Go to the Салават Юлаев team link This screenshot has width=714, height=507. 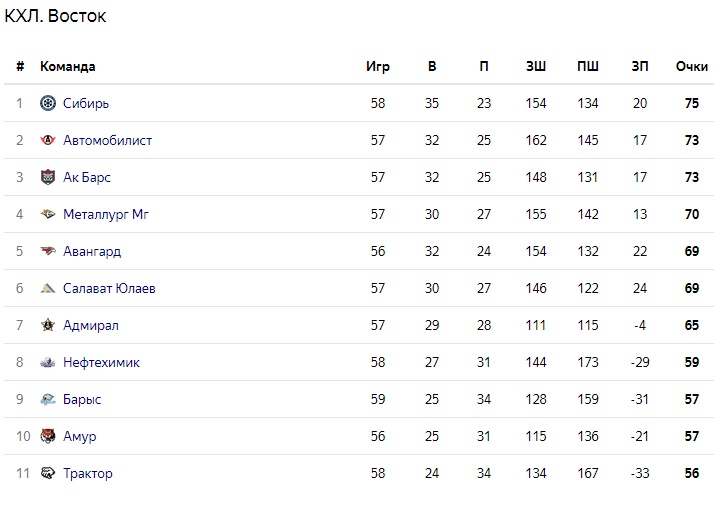click(x=109, y=288)
